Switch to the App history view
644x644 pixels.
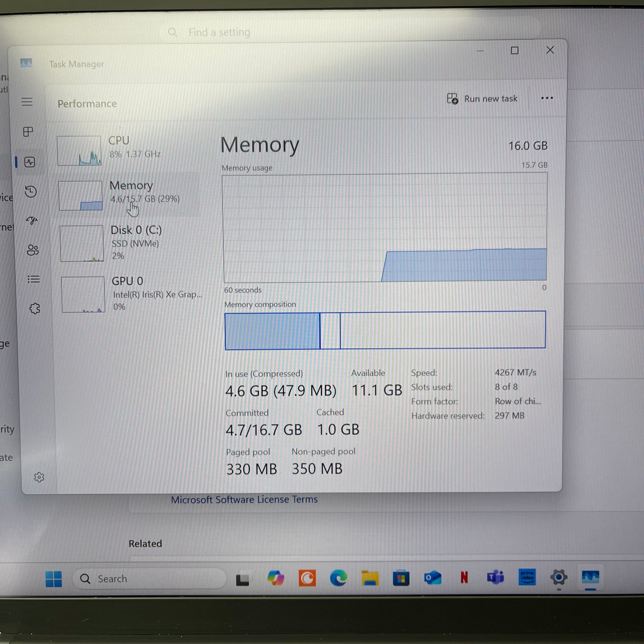pyautogui.click(x=30, y=192)
